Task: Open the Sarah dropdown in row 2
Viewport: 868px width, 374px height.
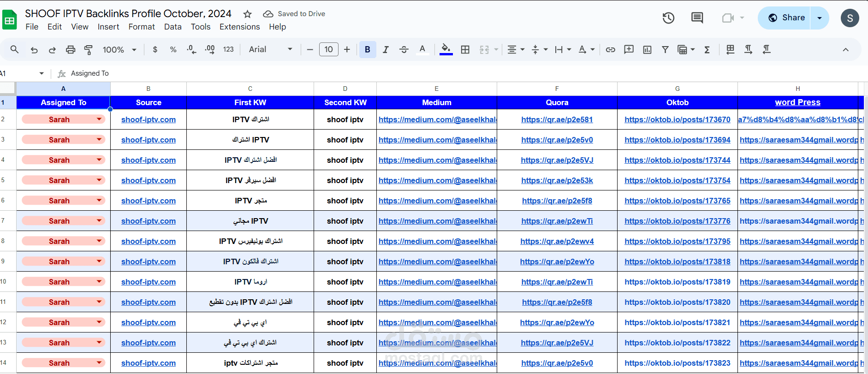Action: (x=99, y=119)
